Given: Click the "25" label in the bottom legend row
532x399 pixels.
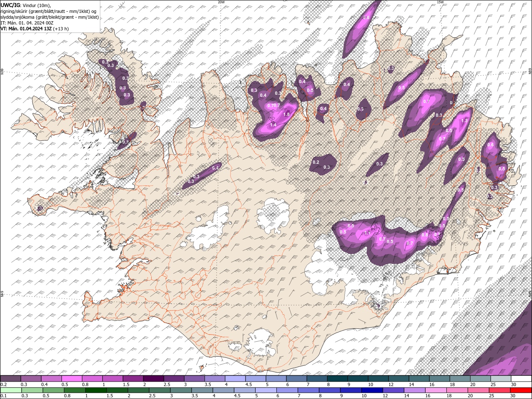Looking at the screenshot, I should click(492, 396).
